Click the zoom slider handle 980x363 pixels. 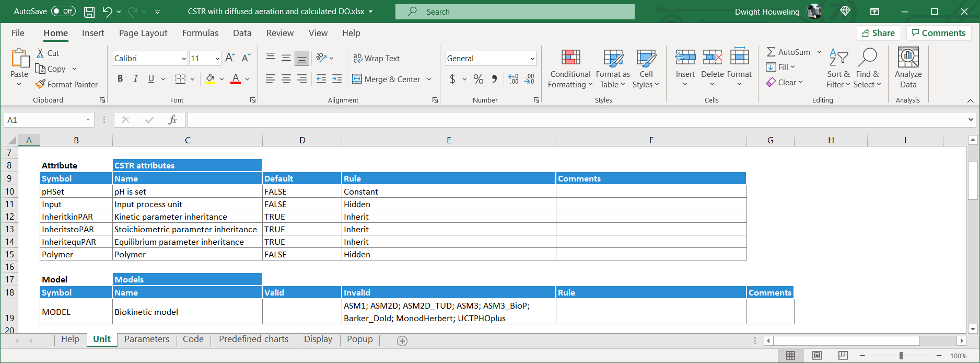pos(901,356)
